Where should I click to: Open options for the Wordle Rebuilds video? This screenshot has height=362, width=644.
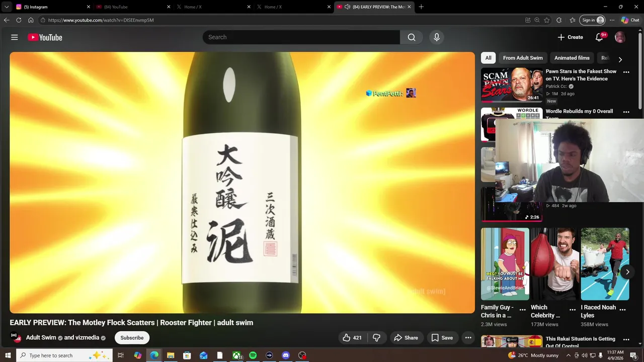(x=626, y=112)
